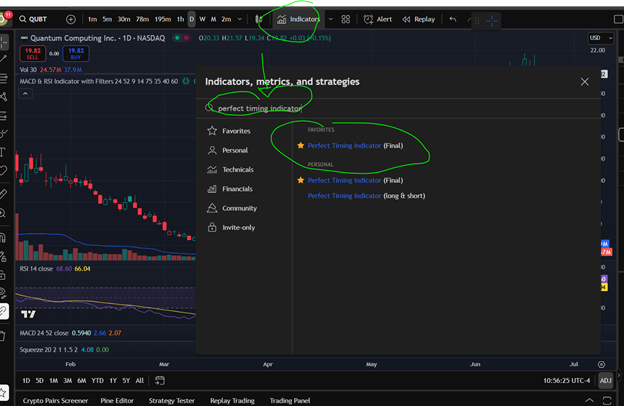Click the blue 19.82 BUY button
This screenshot has height=406, width=624.
pyautogui.click(x=76, y=54)
